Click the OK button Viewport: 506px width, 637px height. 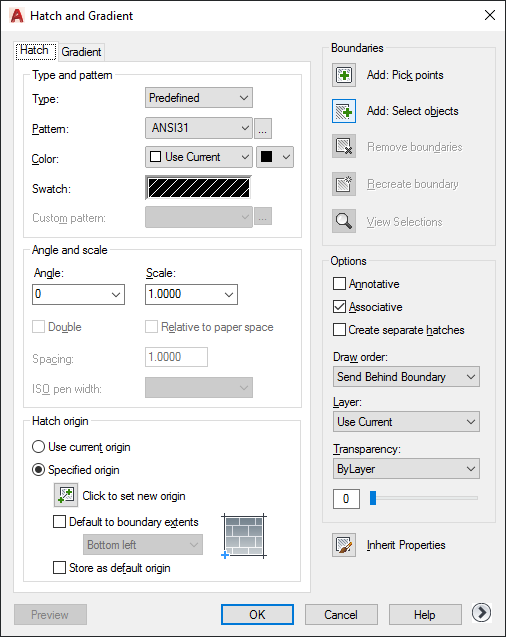(x=257, y=614)
